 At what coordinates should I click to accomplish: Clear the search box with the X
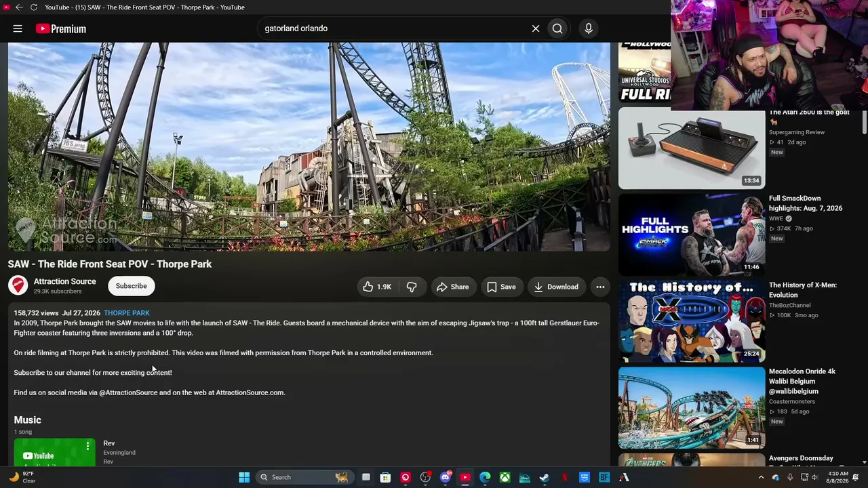click(536, 28)
